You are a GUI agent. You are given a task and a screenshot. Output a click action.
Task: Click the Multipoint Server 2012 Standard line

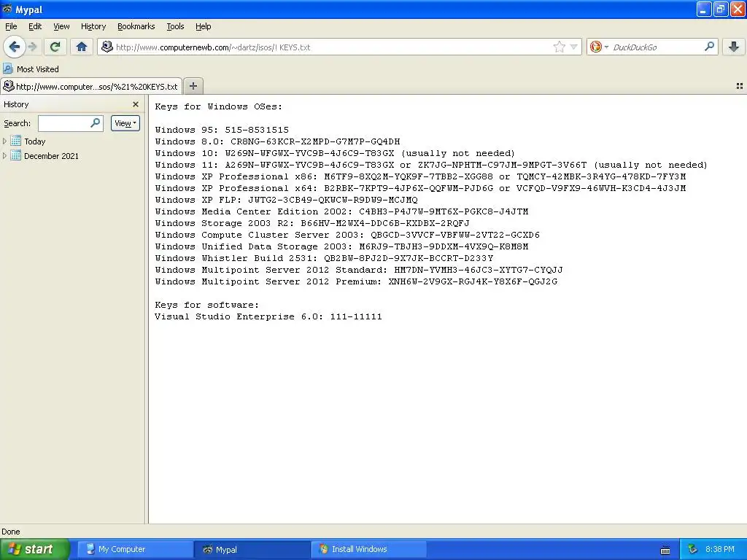[359, 270]
